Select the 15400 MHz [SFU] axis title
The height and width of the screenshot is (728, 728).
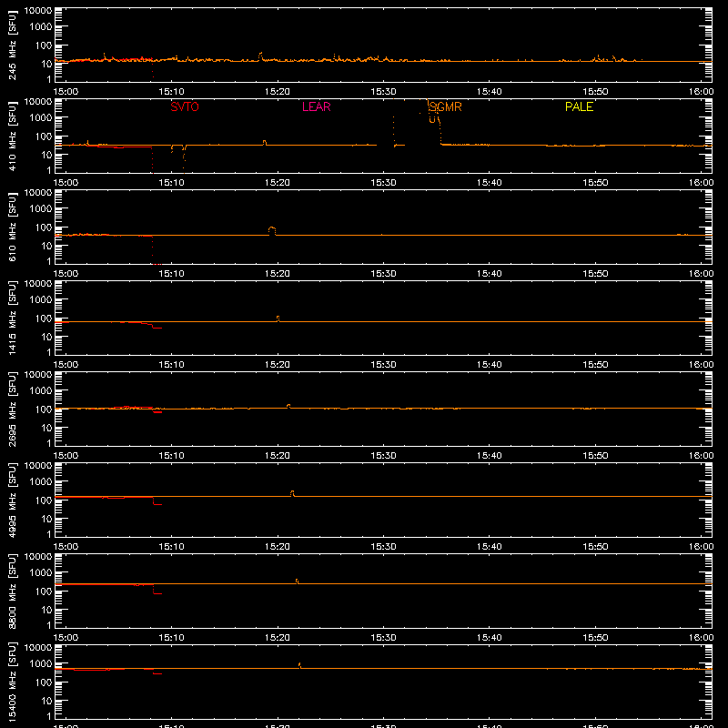point(13,682)
